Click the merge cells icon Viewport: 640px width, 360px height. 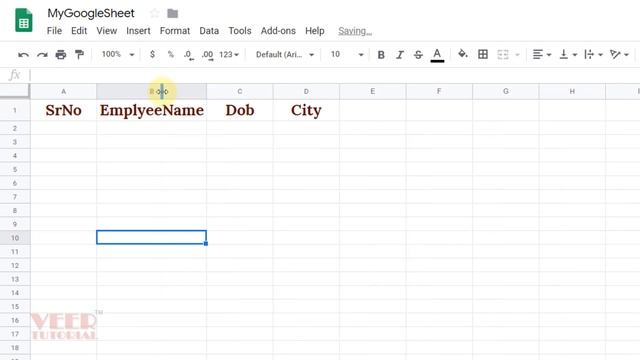tap(503, 54)
